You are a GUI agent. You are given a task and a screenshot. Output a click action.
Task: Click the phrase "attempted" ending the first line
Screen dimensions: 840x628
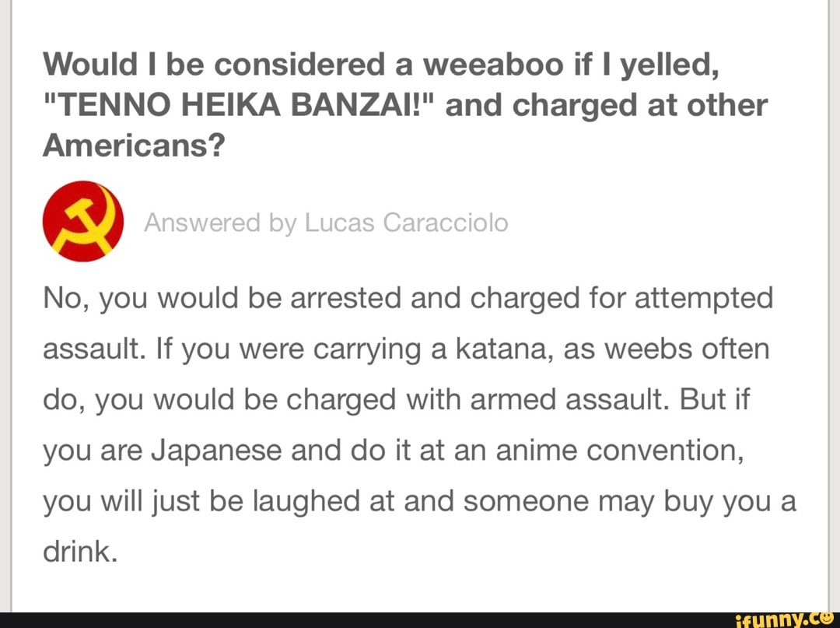click(x=704, y=299)
